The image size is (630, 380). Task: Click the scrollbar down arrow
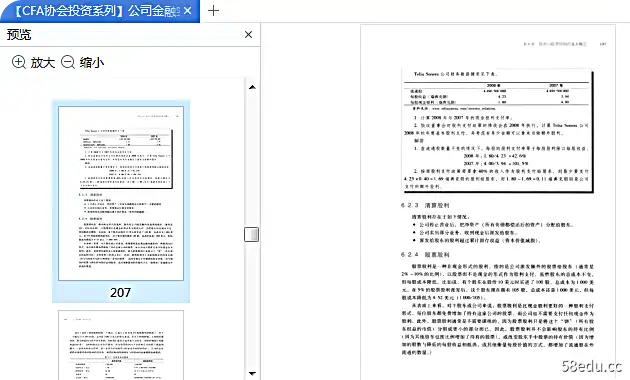(x=252, y=374)
